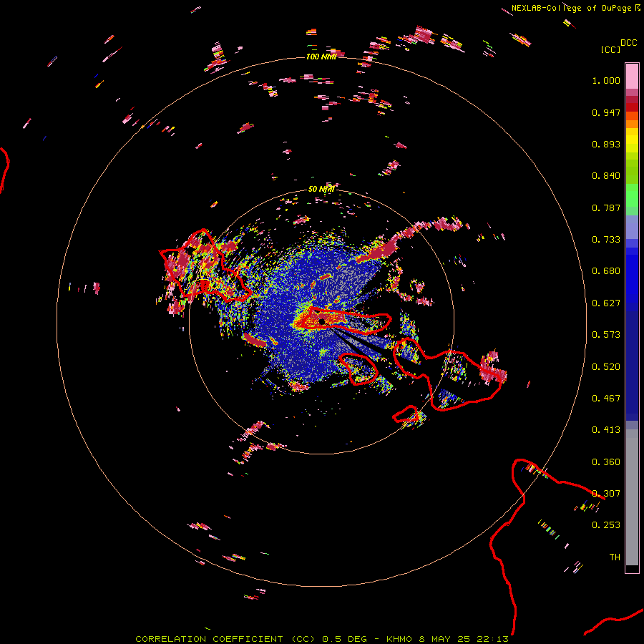Click the DCC label above the color scale
The image size is (644, 644).
[x=628, y=43]
